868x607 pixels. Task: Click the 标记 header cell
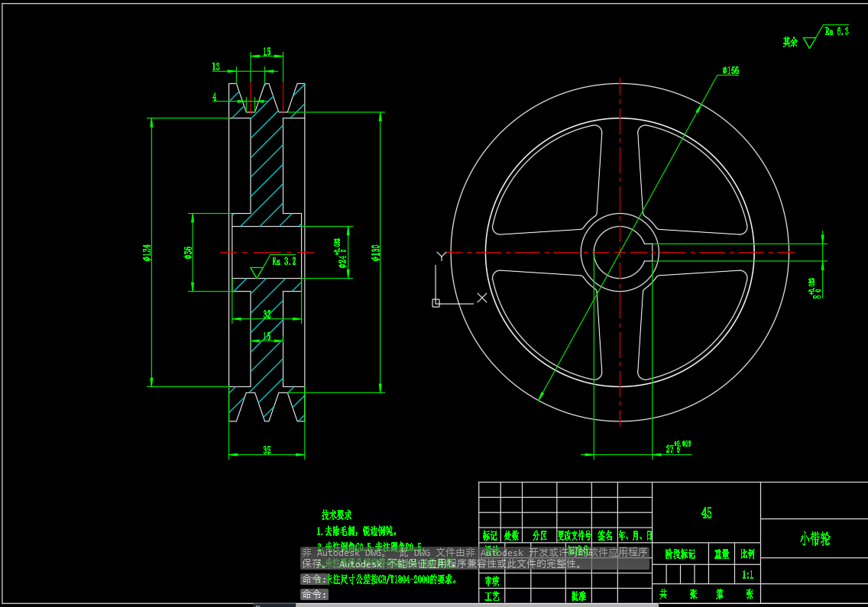pyautogui.click(x=490, y=535)
